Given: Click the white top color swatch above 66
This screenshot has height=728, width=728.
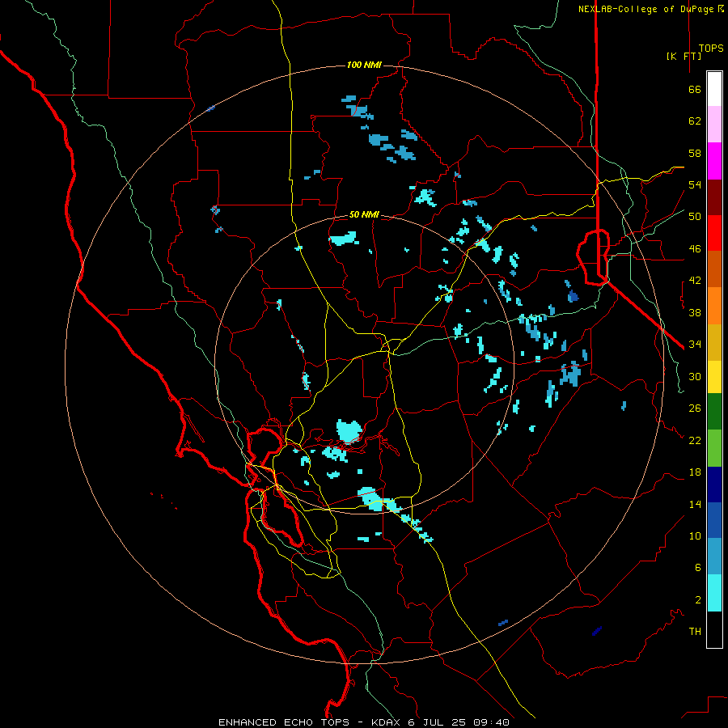Looking at the screenshot, I should pos(714,89).
